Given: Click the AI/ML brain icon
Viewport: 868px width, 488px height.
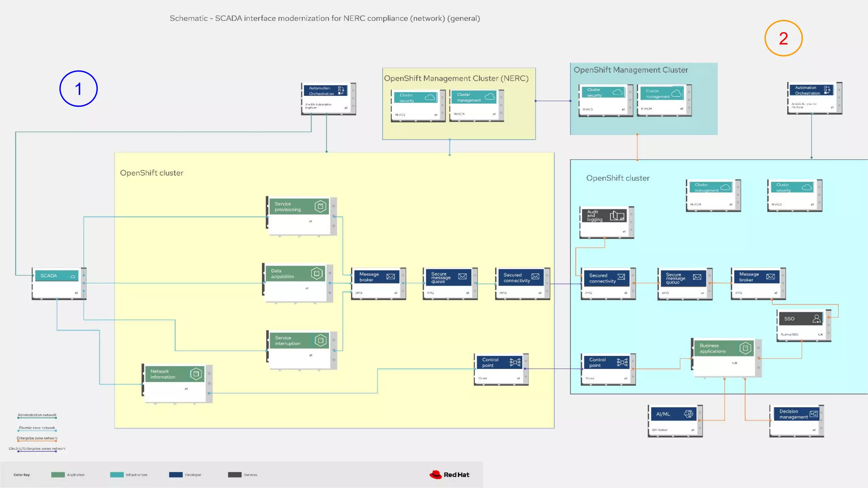Looking at the screenshot, I should pyautogui.click(x=689, y=414).
